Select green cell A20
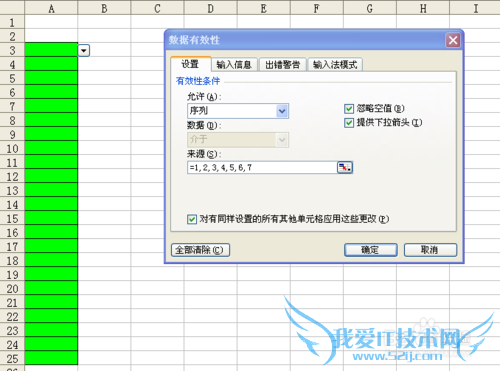Screen dimensions: 500x371 coord(51,288)
